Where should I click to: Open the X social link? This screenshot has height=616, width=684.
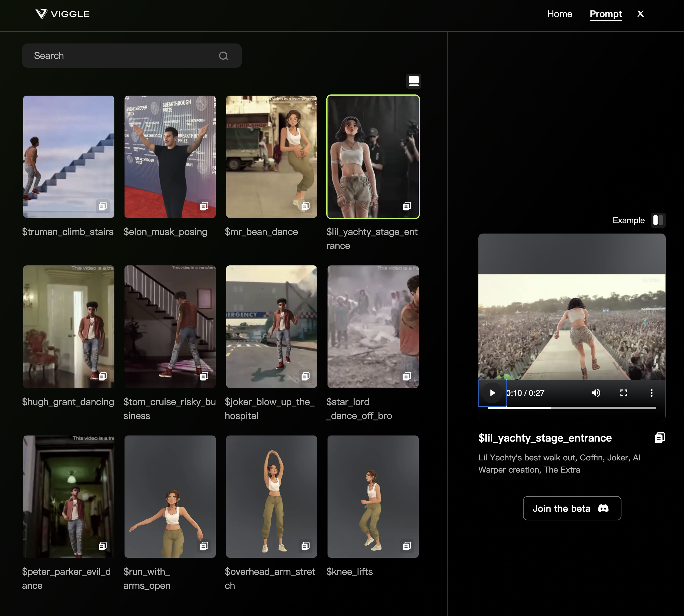tap(640, 14)
